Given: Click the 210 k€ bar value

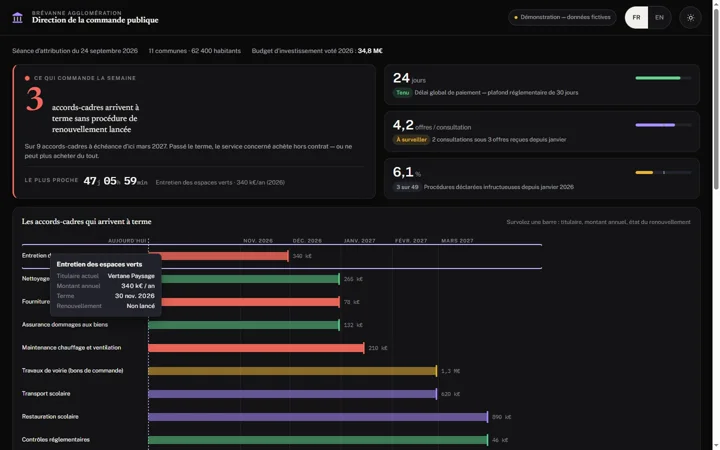Looking at the screenshot, I should (x=378, y=348).
